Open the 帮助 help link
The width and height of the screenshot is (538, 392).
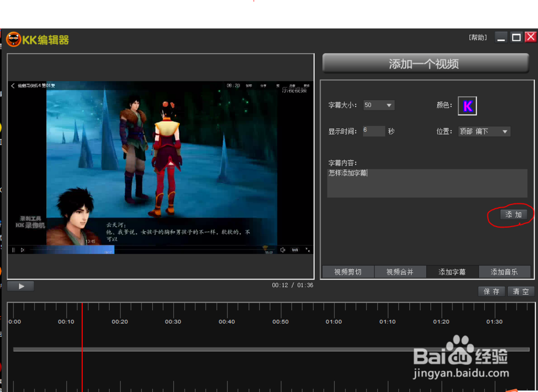(x=478, y=38)
